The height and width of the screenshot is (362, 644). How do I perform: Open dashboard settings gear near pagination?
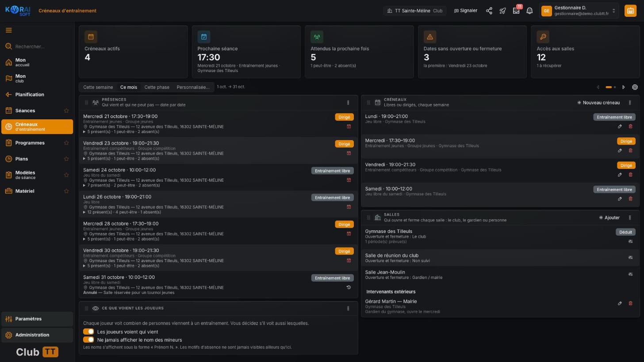pyautogui.click(x=635, y=87)
